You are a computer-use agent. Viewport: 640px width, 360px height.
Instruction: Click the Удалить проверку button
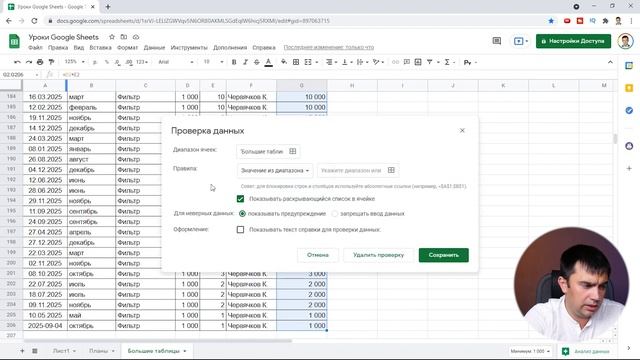[x=378, y=255]
